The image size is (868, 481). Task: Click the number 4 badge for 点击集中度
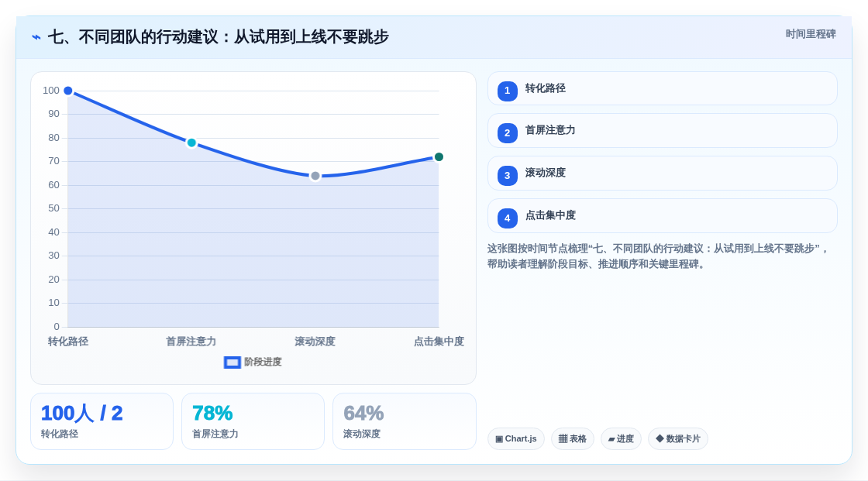[x=507, y=218]
